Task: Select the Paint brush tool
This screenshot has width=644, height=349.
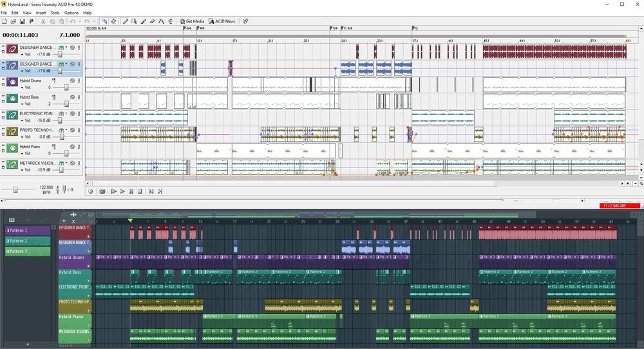Action: pos(144,21)
